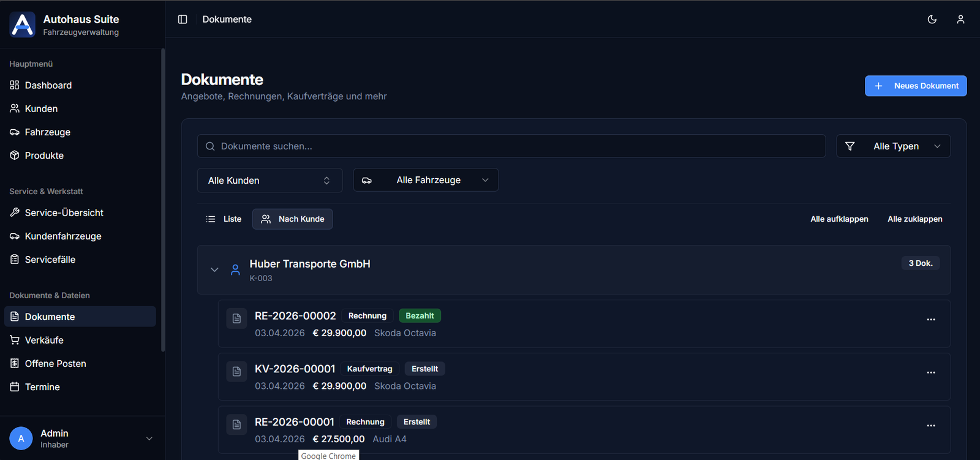
Task: Open the Alle Kunden combo box
Action: tap(269, 181)
